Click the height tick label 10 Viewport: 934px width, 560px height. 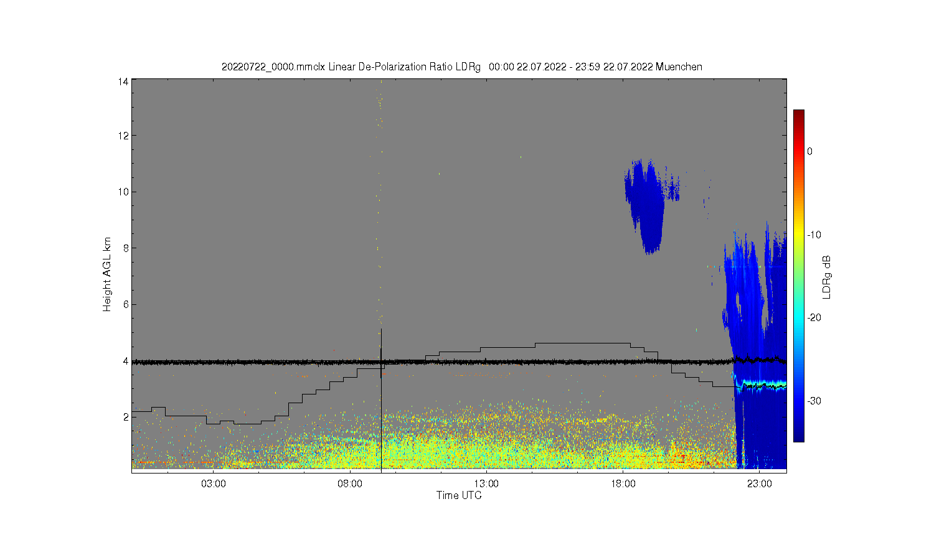click(x=123, y=192)
